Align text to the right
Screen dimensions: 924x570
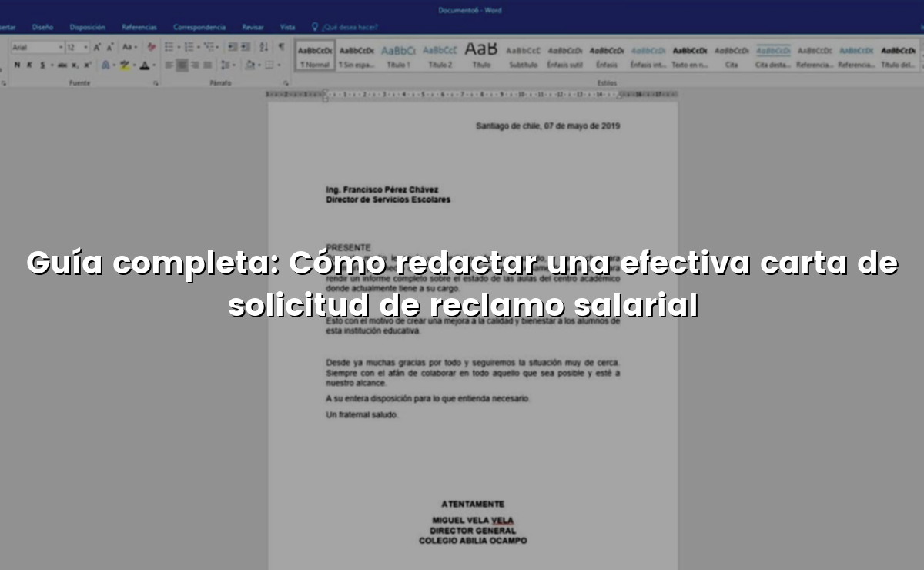(195, 65)
